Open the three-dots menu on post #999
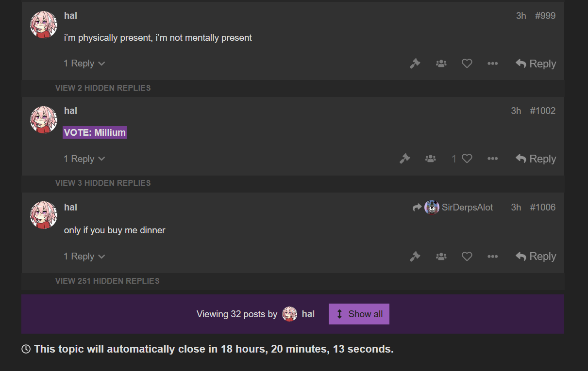The image size is (588, 371). pyautogui.click(x=492, y=64)
